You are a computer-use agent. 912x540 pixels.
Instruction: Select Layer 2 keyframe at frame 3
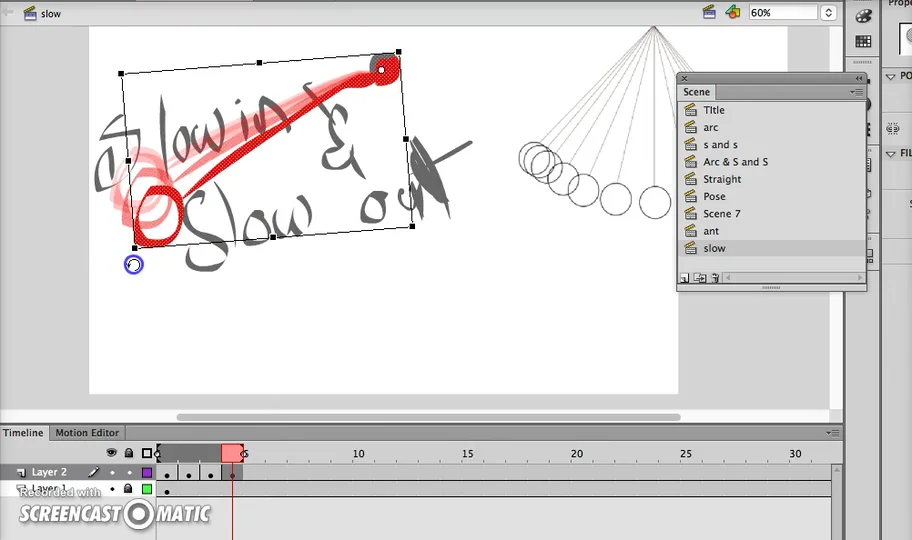click(211, 474)
